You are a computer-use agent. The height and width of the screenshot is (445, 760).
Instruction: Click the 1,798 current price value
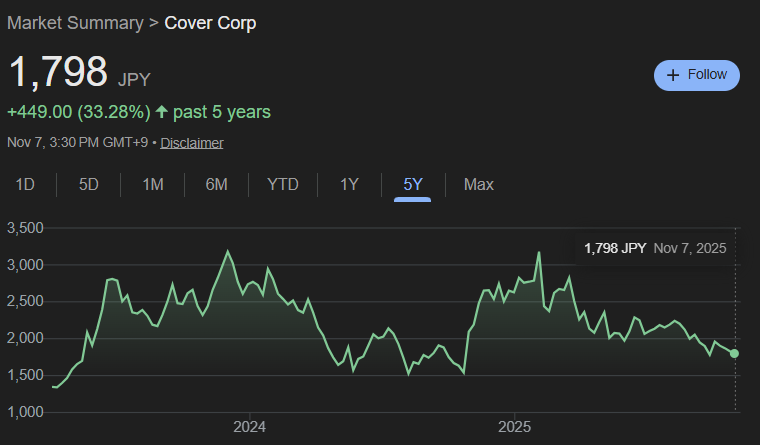coord(58,72)
